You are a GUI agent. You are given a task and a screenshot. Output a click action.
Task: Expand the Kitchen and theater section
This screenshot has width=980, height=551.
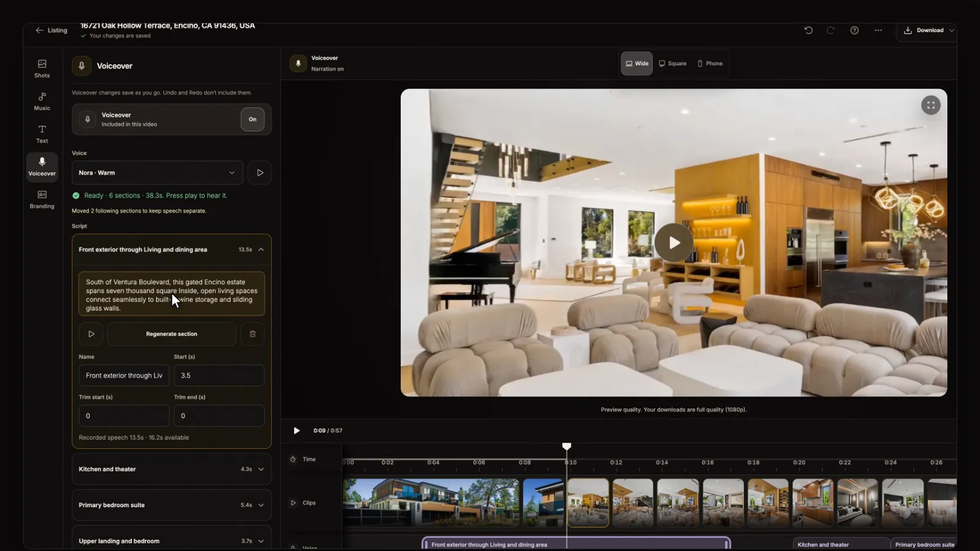click(171, 469)
